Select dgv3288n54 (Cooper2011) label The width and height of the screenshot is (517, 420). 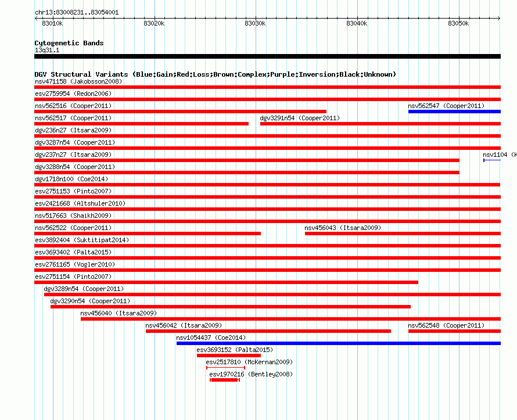(x=75, y=167)
